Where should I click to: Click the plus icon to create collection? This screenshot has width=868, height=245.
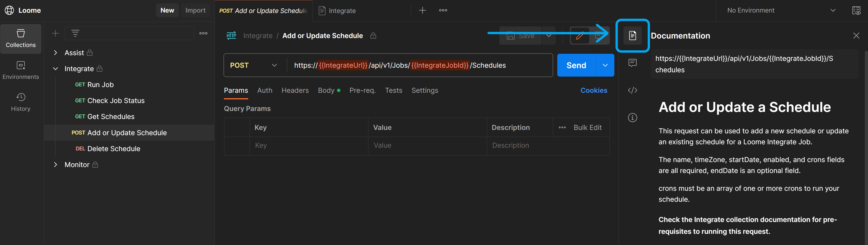click(x=56, y=33)
